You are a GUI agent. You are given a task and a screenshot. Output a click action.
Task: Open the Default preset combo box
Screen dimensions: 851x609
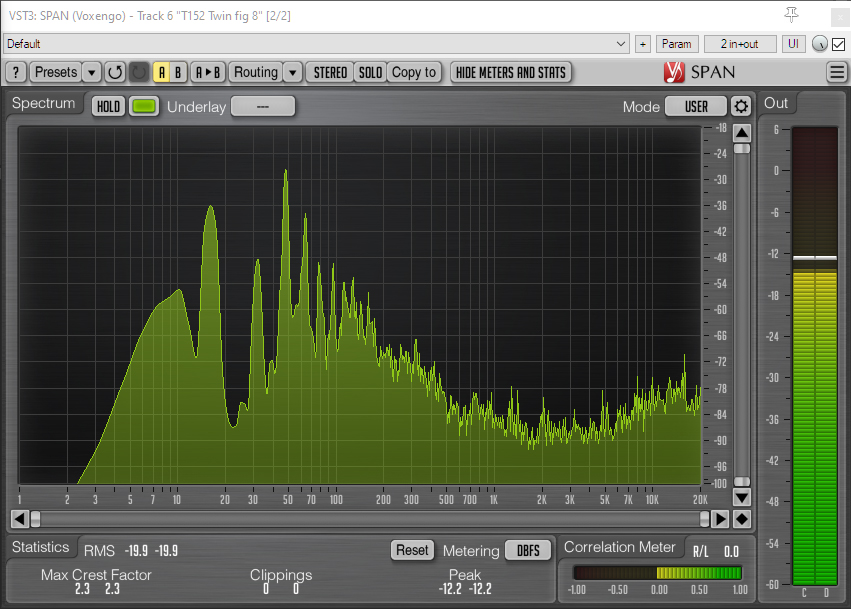(316, 44)
